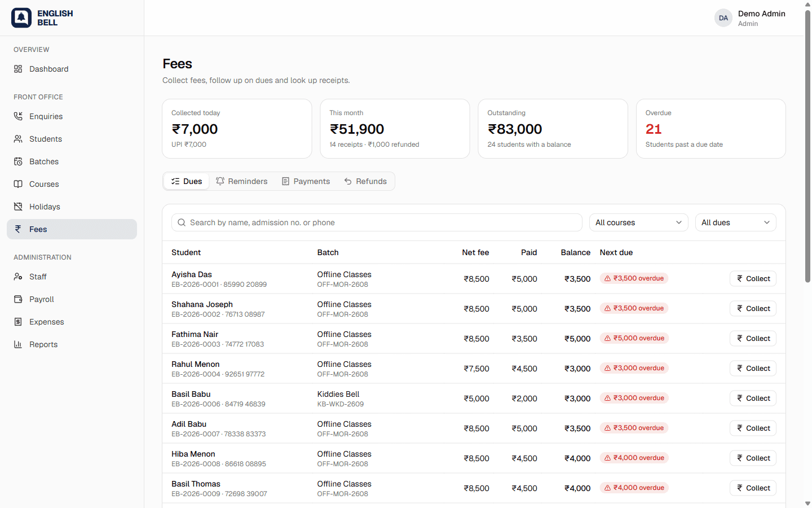Collect fee for Basil Babu

(753, 398)
